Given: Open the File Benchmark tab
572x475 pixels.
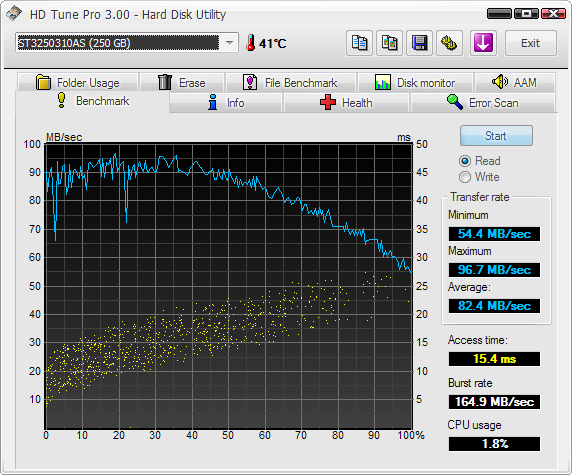Looking at the screenshot, I should click(291, 82).
